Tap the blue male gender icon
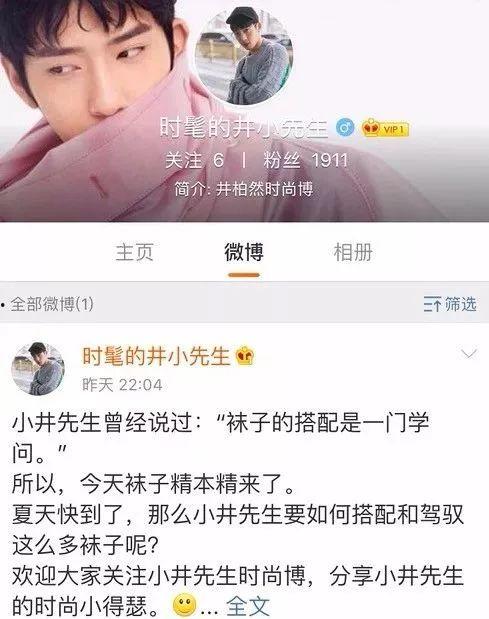This screenshot has width=489, height=619. click(345, 128)
